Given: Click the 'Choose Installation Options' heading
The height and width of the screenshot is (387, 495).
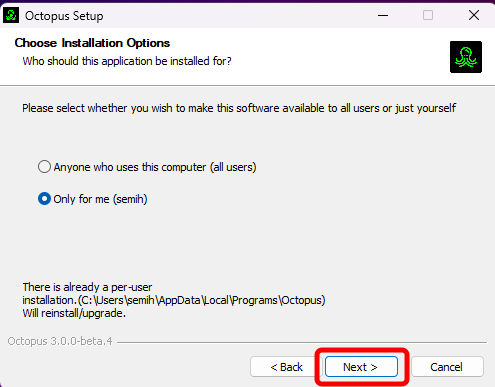Looking at the screenshot, I should [x=92, y=43].
